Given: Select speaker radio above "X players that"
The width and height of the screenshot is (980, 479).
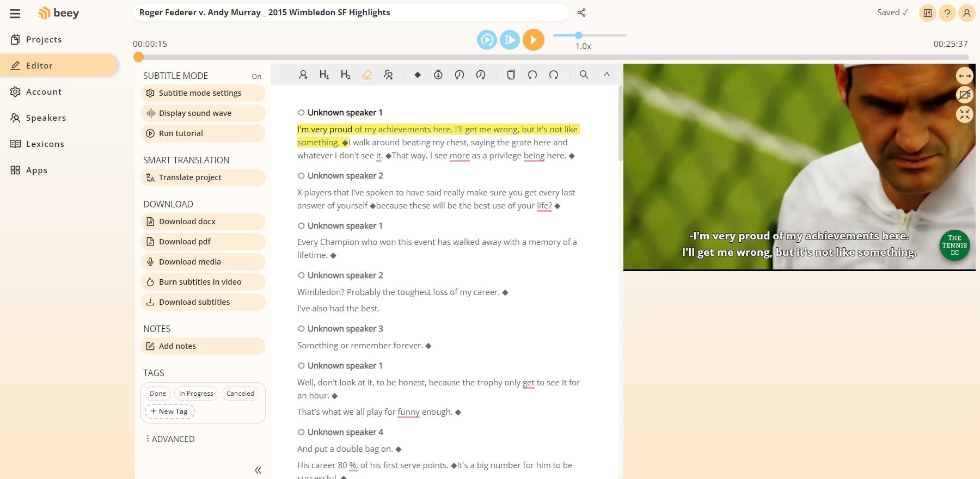Looking at the screenshot, I should (301, 176).
